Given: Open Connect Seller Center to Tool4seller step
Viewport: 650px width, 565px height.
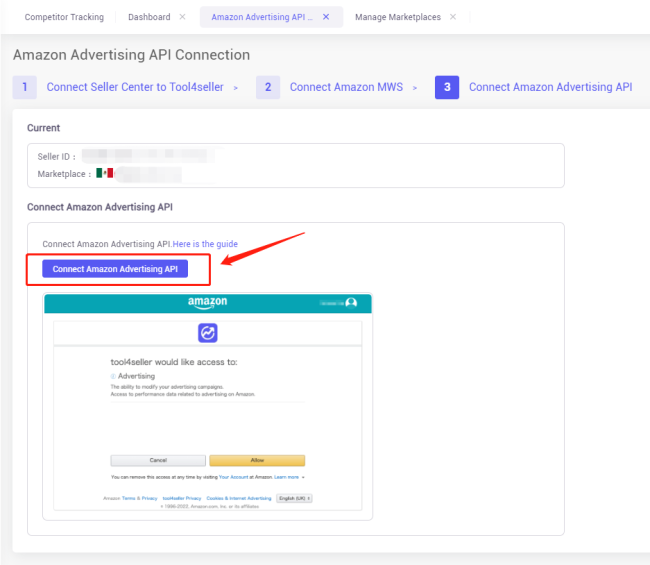Looking at the screenshot, I should coord(135,87).
